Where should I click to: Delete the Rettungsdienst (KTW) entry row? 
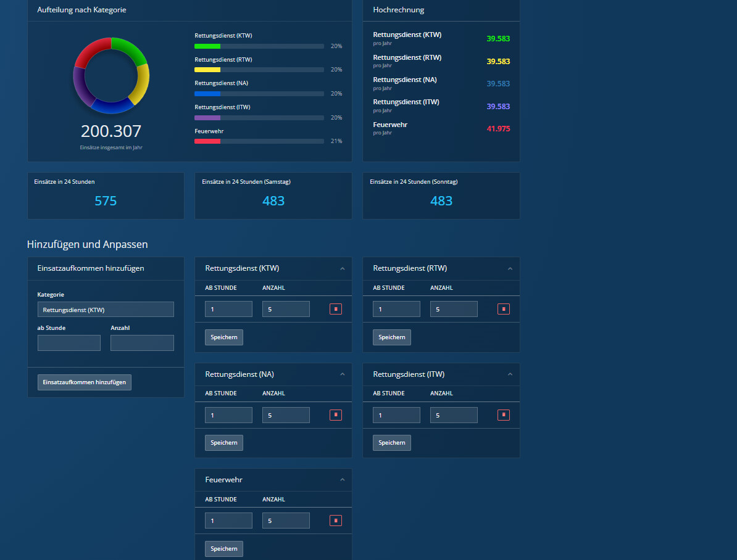click(335, 309)
